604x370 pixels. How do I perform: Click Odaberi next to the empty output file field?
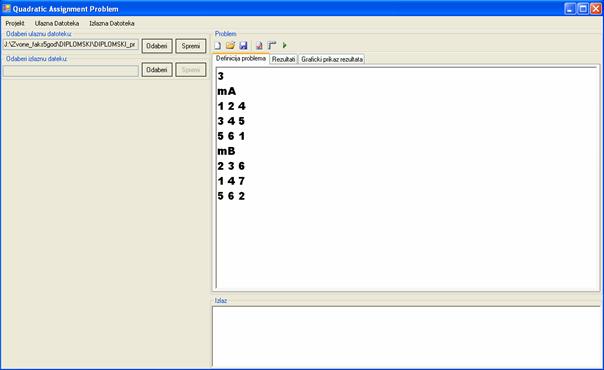(x=157, y=70)
